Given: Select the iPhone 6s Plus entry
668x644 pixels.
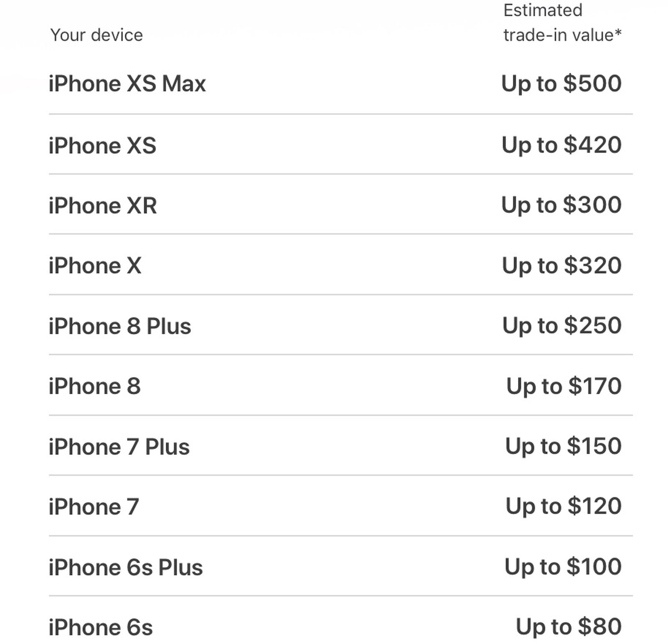Looking at the screenshot, I should [x=126, y=568].
